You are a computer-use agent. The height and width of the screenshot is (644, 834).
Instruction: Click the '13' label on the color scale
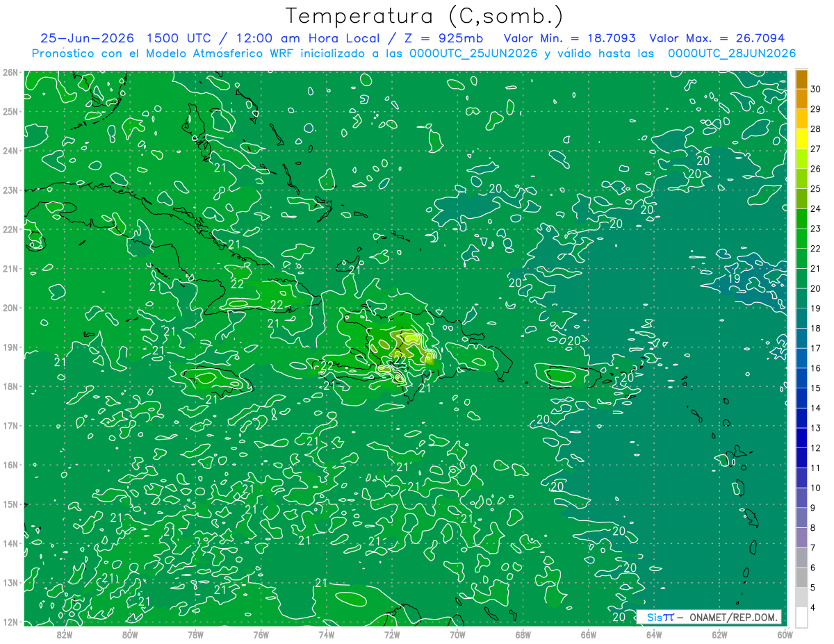coord(815,428)
